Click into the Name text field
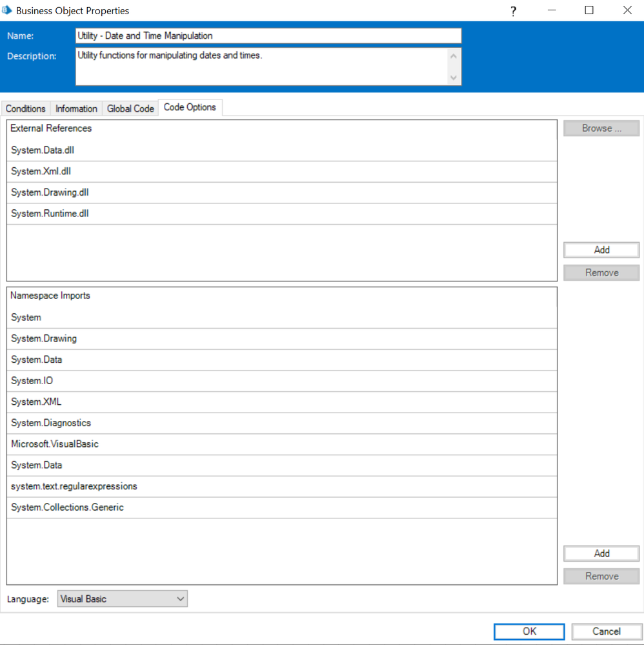This screenshot has height=645, width=644. tap(268, 36)
